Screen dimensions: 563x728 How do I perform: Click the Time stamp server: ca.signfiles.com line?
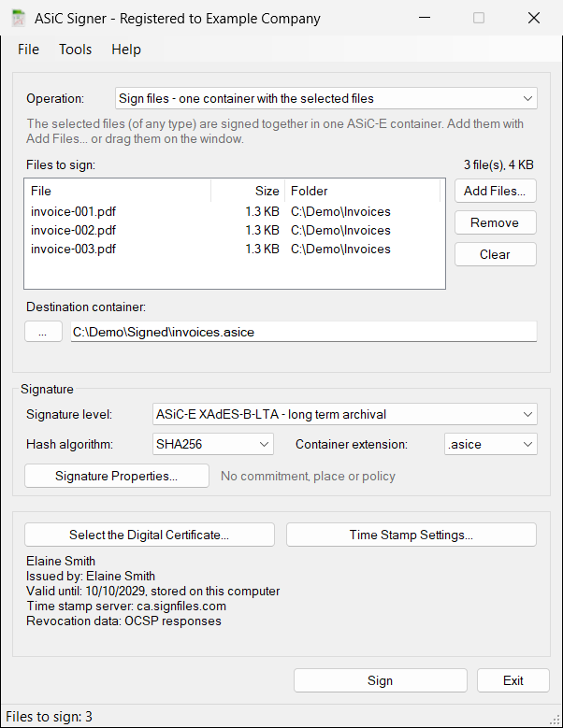coord(126,606)
